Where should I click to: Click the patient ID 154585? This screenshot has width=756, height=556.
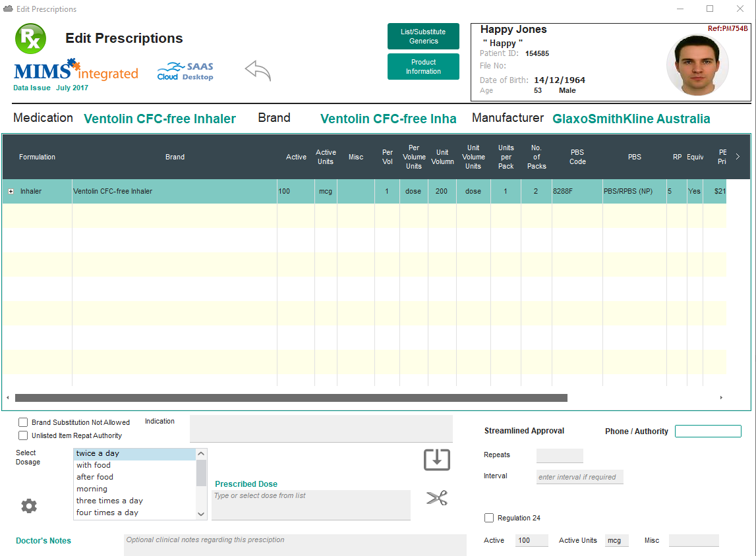click(537, 53)
